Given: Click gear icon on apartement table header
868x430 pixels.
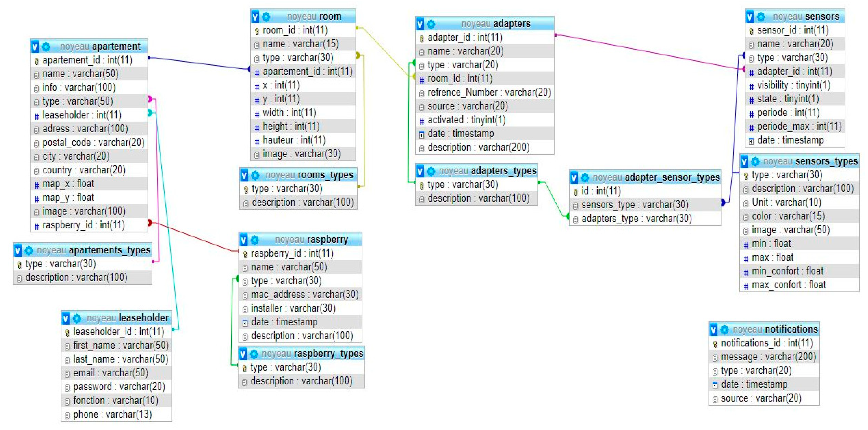Looking at the screenshot, I should [46, 47].
